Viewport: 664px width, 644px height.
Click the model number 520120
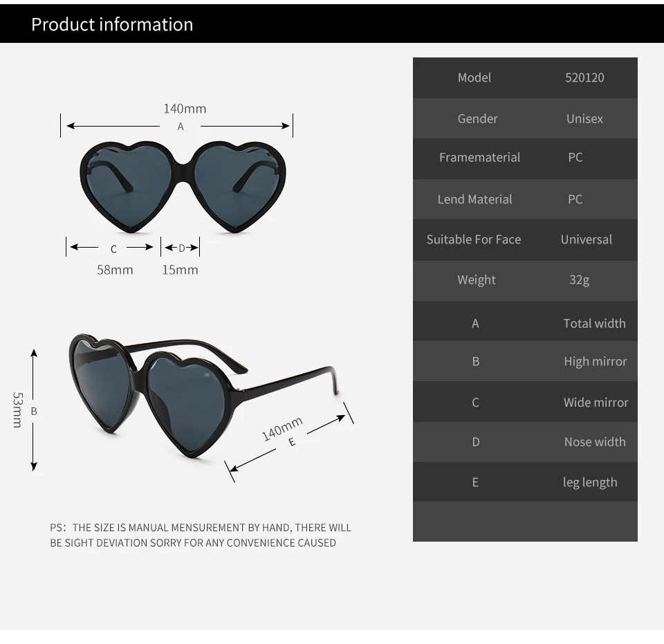(x=584, y=77)
